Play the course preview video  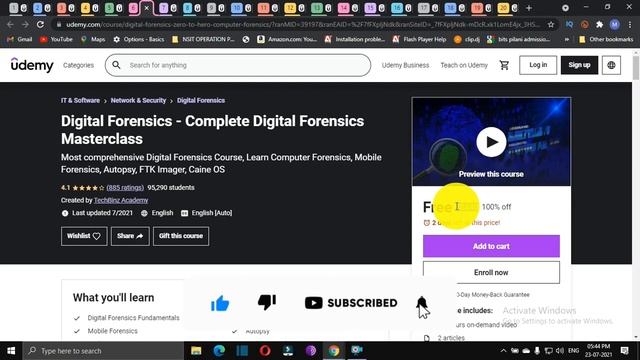point(491,142)
